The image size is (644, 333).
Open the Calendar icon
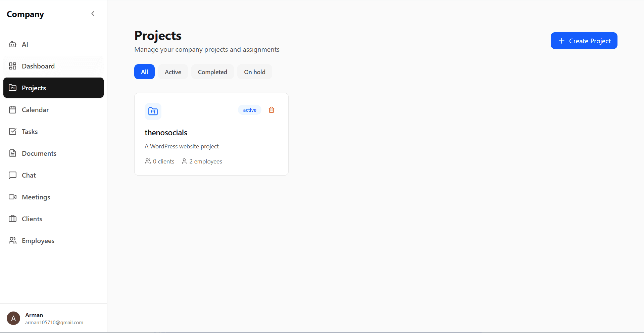click(12, 109)
